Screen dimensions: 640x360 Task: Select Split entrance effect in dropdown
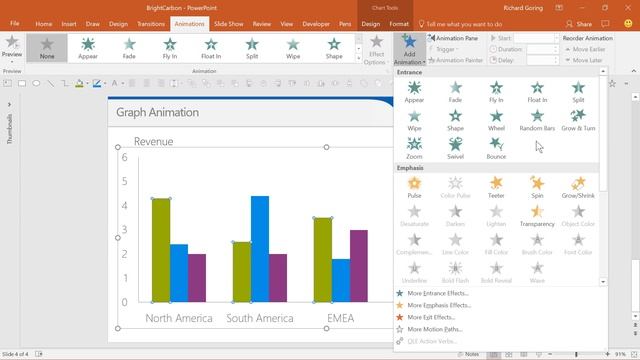pyautogui.click(x=578, y=92)
